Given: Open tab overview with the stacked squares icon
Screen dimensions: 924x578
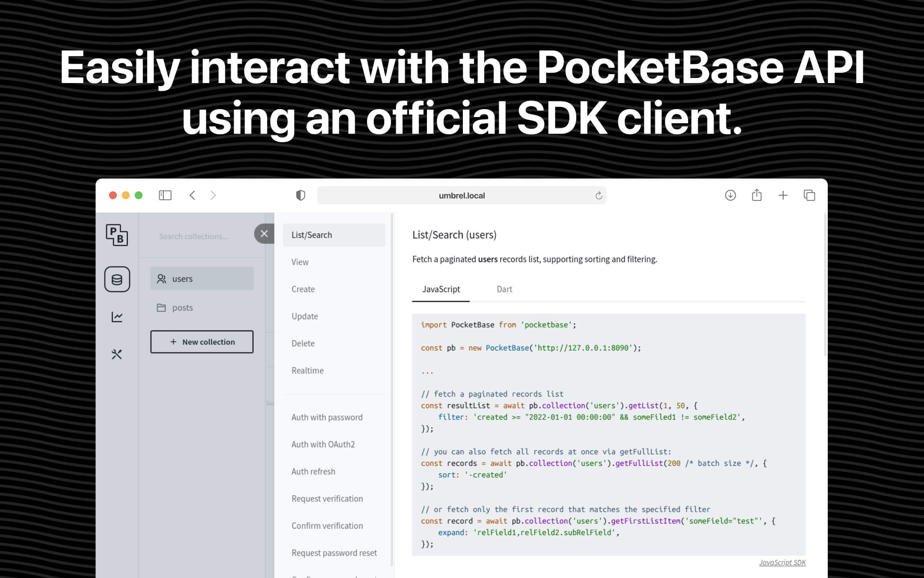Looking at the screenshot, I should (810, 195).
